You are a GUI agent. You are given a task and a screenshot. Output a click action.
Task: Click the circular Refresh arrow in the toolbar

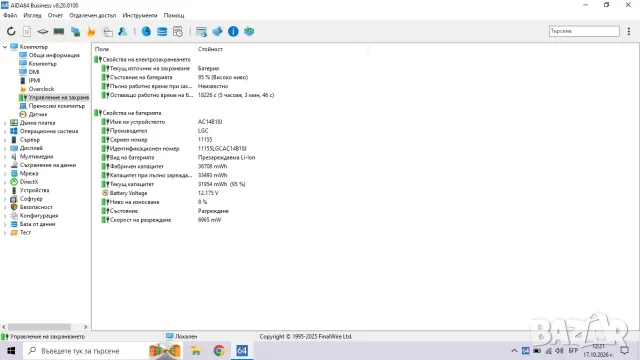pyautogui.click(x=11, y=31)
